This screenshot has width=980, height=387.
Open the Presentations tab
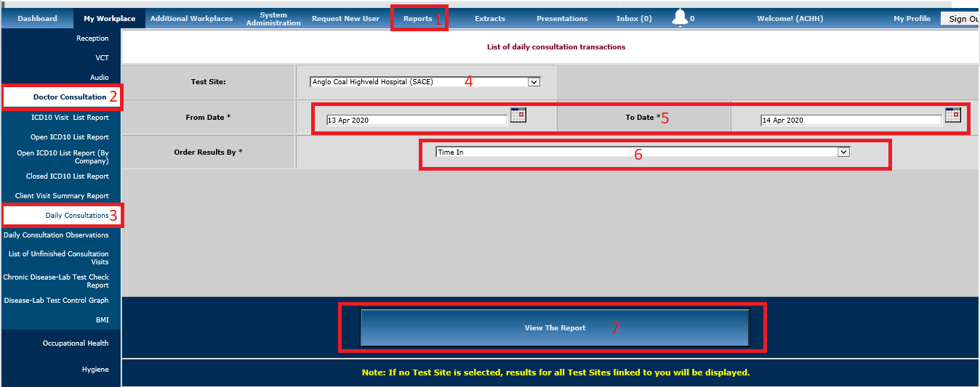562,19
